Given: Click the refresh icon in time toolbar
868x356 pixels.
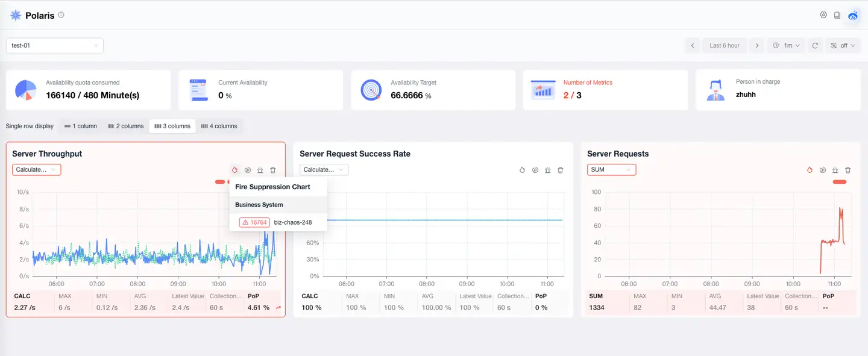Looking at the screenshot, I should (x=815, y=46).
